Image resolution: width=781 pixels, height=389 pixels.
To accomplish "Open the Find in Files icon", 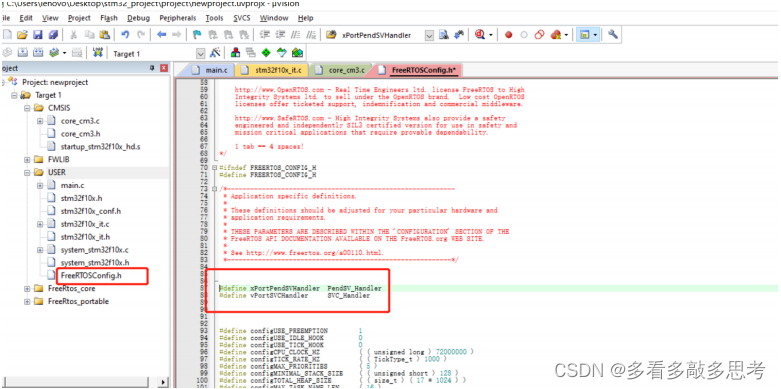I will [x=331, y=35].
